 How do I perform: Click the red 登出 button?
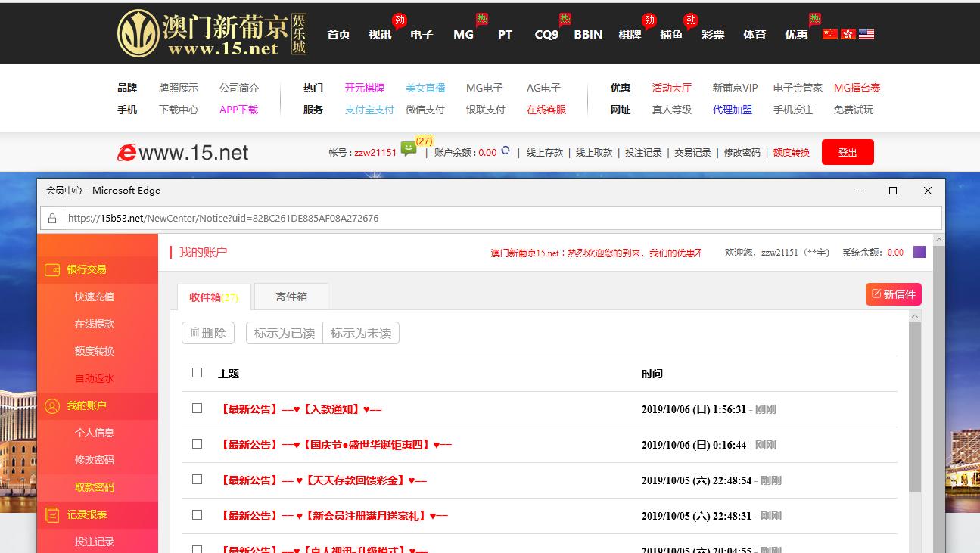click(x=848, y=152)
